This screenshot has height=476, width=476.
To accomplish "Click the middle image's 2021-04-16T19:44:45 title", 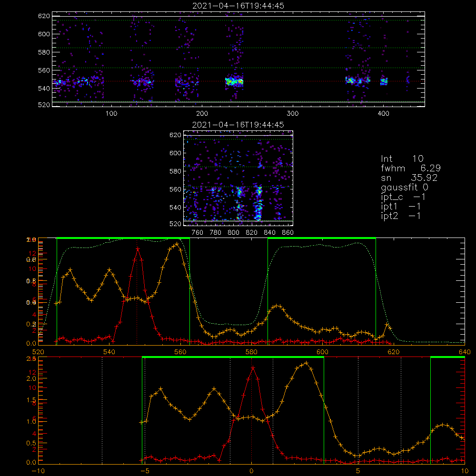I will click(x=238, y=125).
